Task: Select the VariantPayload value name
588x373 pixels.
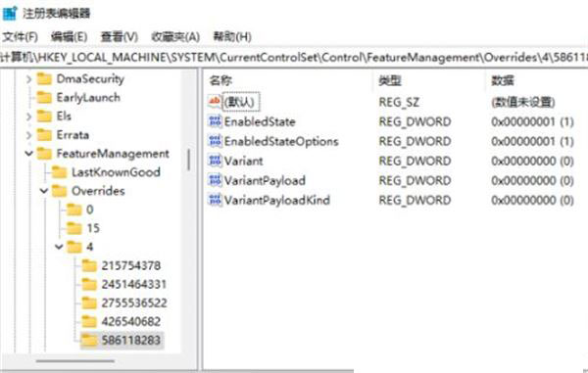Action: tap(265, 180)
